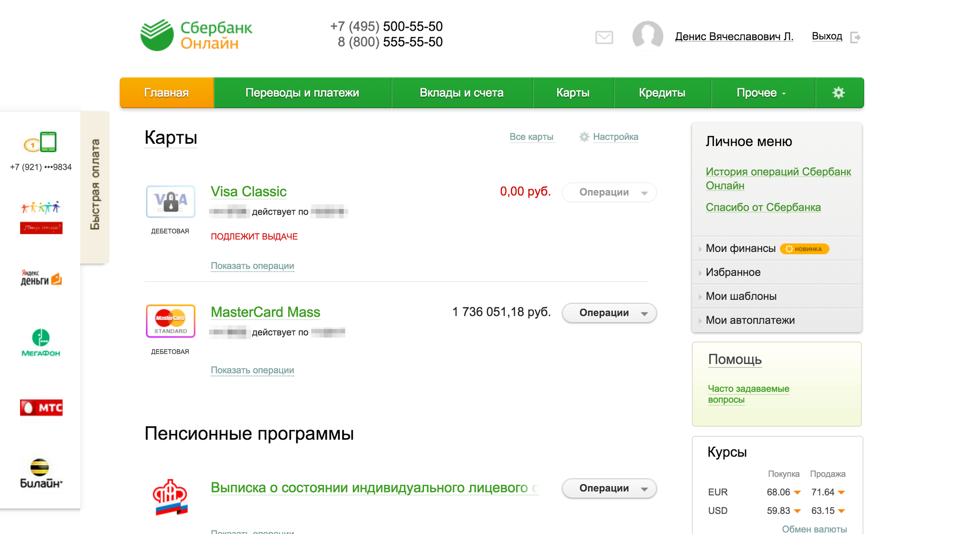Viewport: 980px width, 534px height.
Task: Click the USD sell rate down arrow
Action: click(841, 511)
